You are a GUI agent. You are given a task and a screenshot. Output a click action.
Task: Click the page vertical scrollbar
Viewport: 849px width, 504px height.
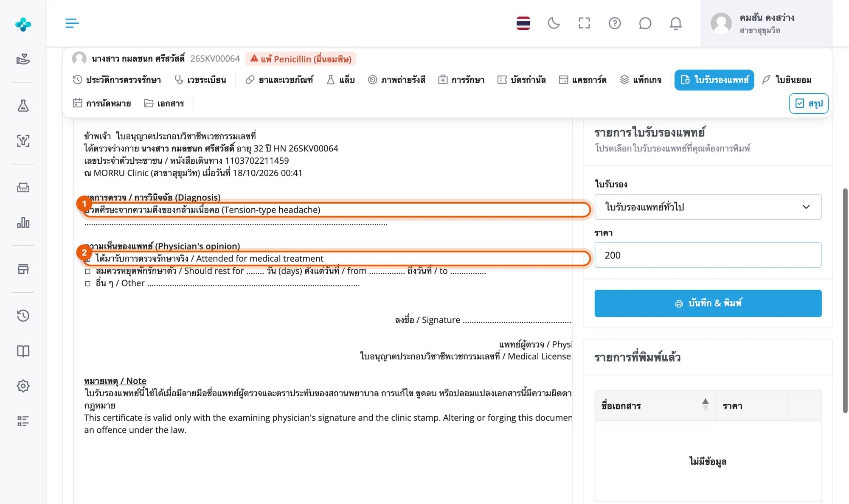pos(845,300)
